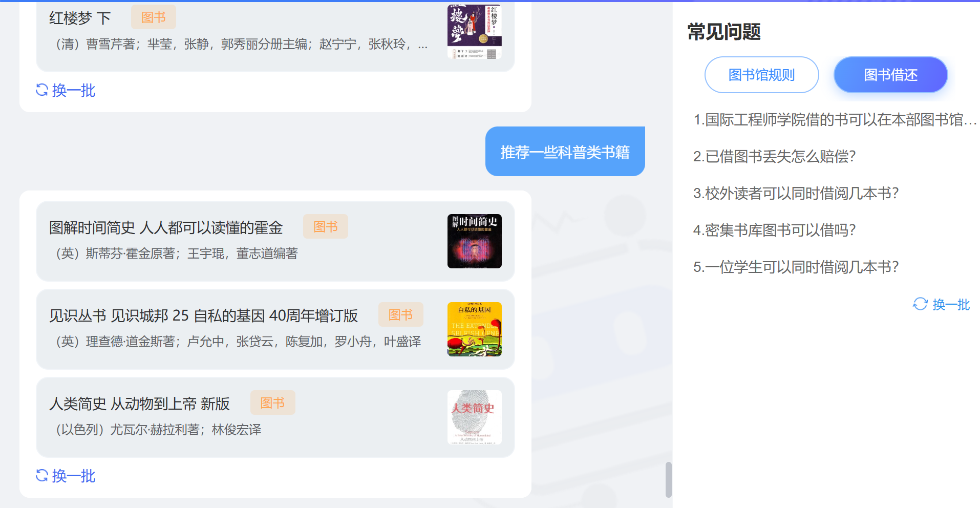This screenshot has height=508, width=980.
Task: Open question about 一位学生 borrowing limit
Action: [x=796, y=267]
